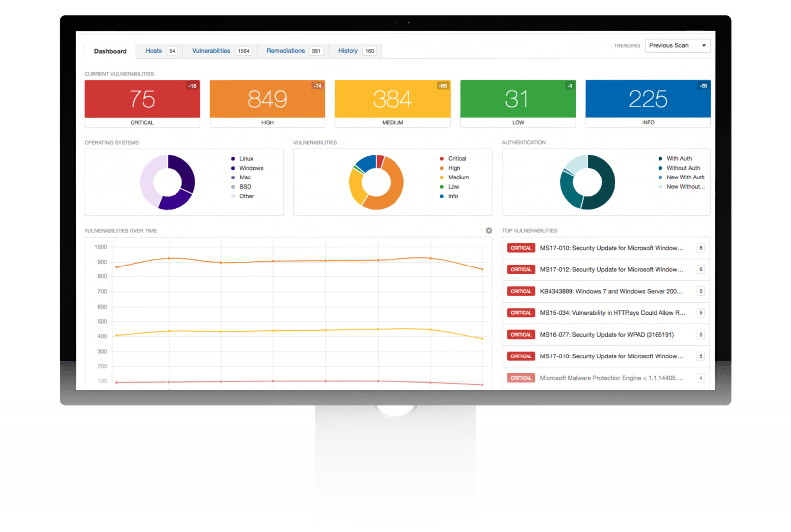The image size is (791, 532).
Task: Open the Info 225 tile
Action: [648, 99]
